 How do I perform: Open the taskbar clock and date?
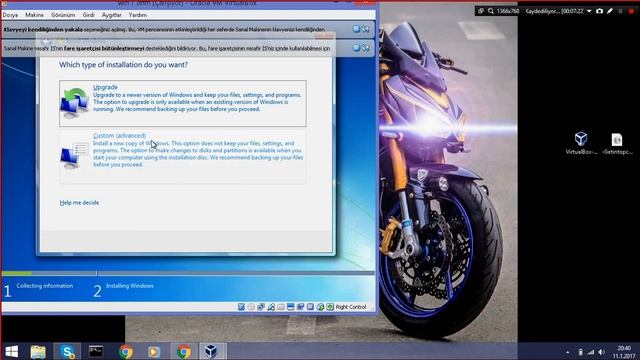pyautogui.click(x=624, y=352)
